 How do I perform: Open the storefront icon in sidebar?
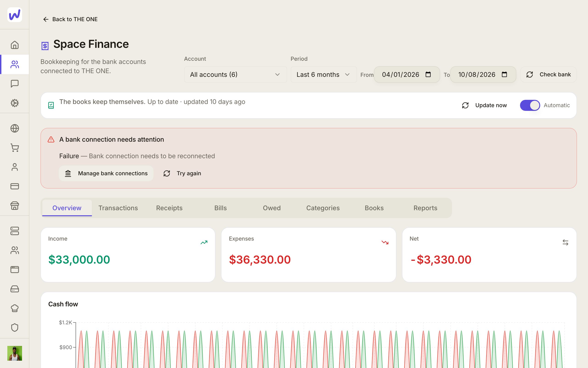click(x=14, y=206)
